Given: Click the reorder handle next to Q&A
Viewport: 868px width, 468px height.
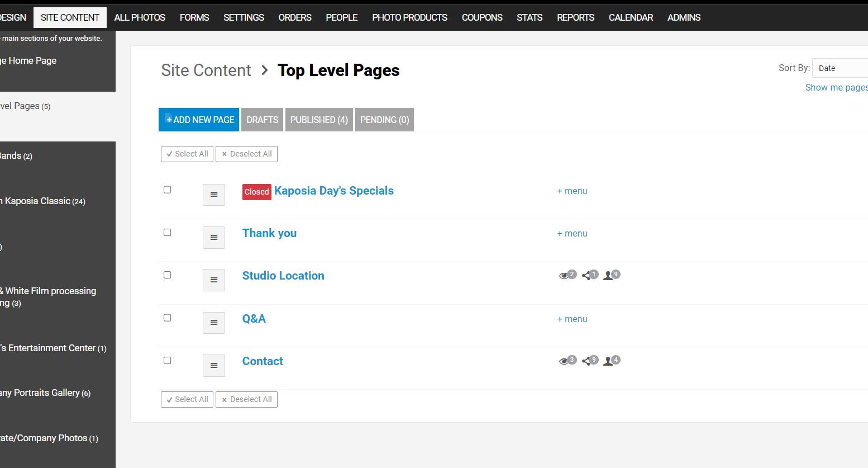Looking at the screenshot, I should [214, 323].
